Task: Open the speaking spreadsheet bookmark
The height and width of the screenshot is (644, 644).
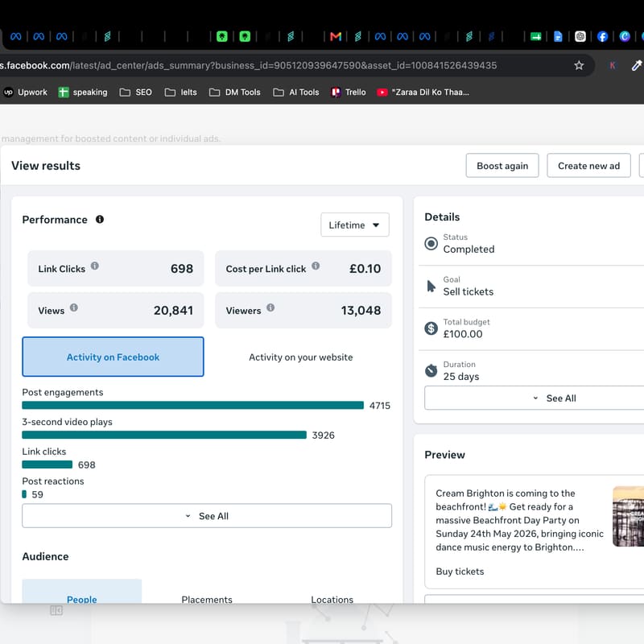Action: coord(83,93)
